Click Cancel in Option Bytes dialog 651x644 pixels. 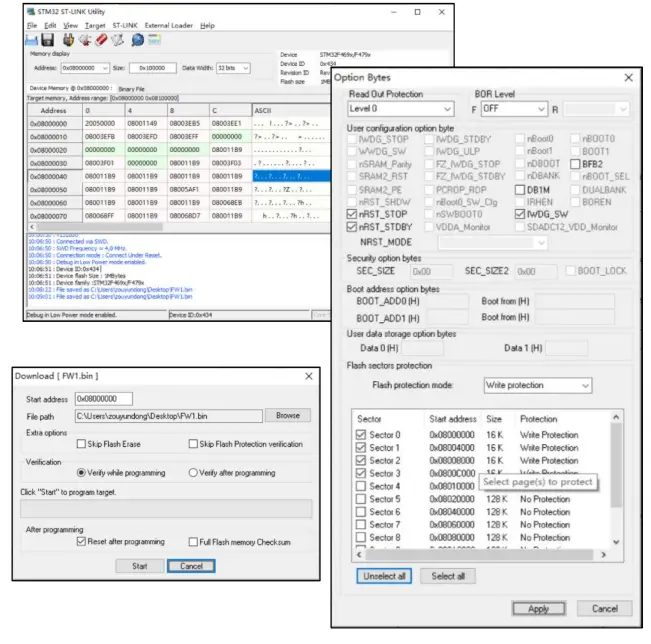pos(605,609)
